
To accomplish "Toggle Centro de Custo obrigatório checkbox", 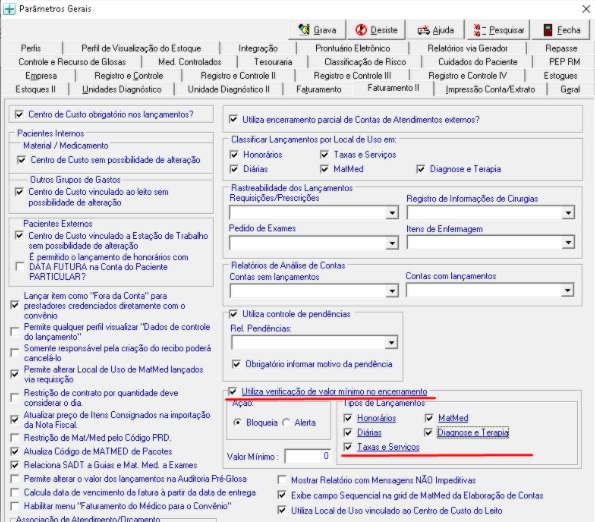I will point(19,114).
